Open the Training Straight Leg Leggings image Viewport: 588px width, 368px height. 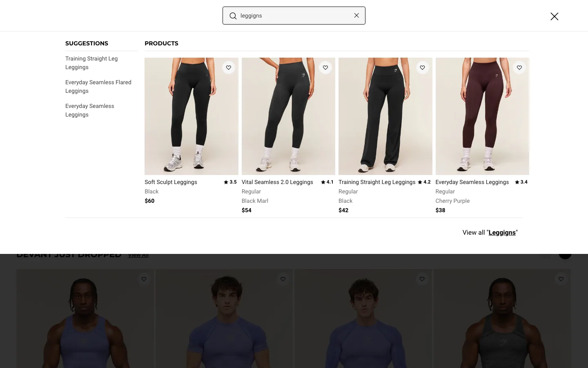click(x=385, y=116)
